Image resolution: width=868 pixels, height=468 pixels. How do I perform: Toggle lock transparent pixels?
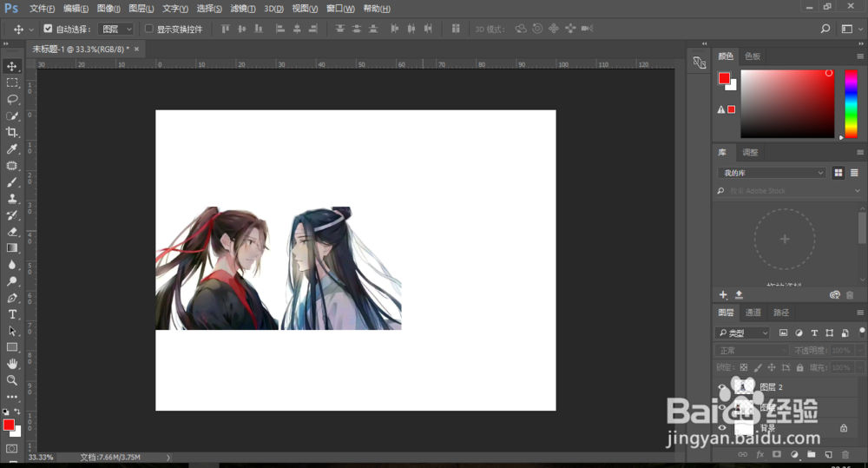pos(744,367)
